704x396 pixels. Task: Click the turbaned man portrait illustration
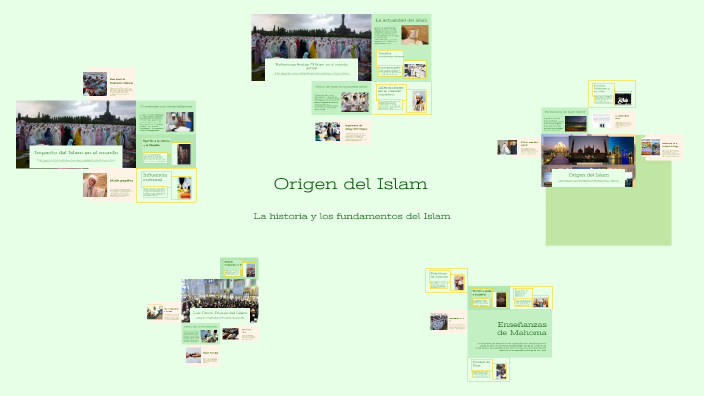click(419, 101)
